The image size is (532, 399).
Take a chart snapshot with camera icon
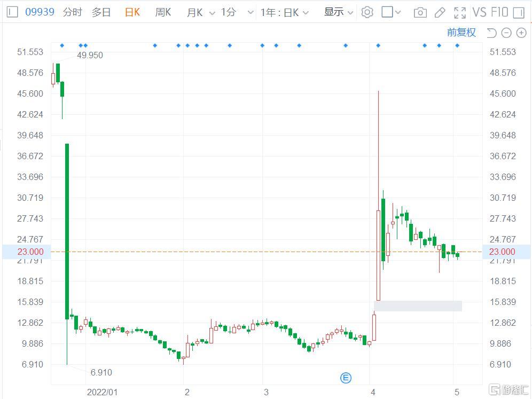point(420,12)
